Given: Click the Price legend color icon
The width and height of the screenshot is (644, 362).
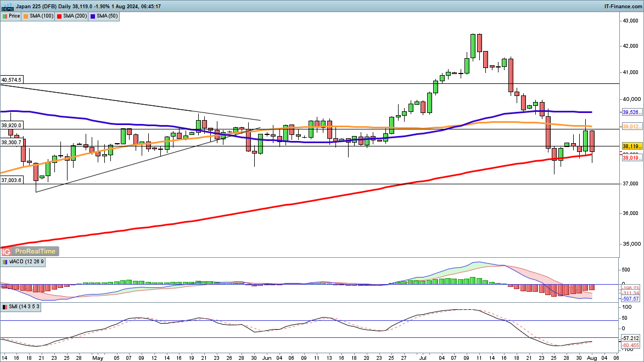Looking at the screenshot, I should [5, 16].
